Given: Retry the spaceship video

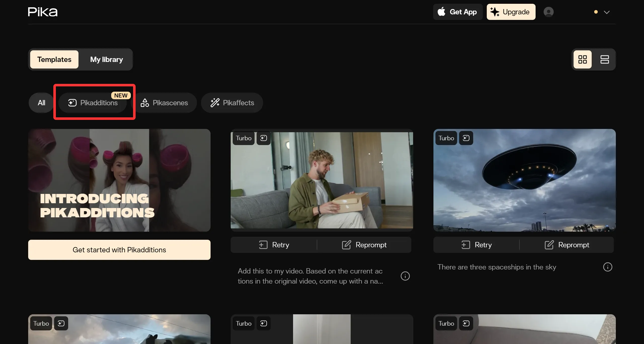Looking at the screenshot, I should point(477,245).
